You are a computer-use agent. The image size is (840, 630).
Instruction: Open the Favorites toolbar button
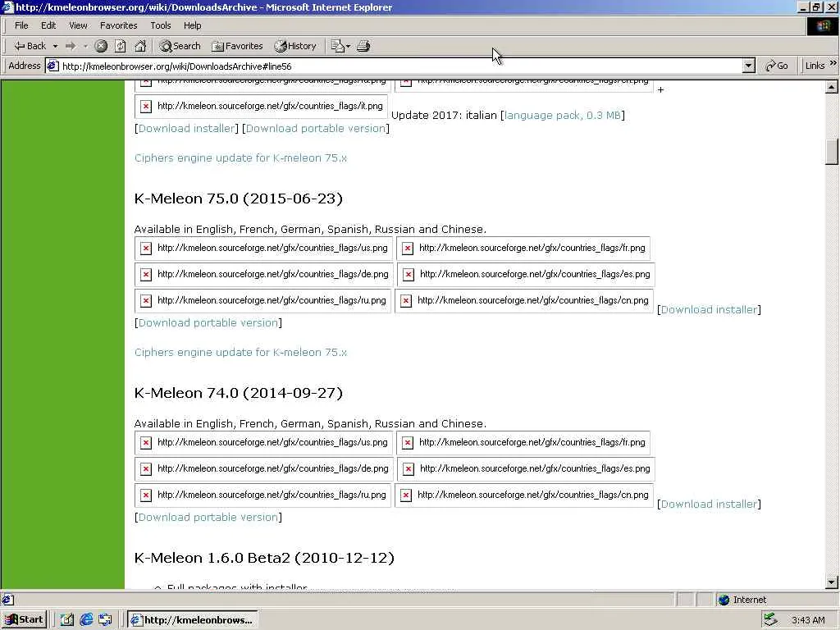(237, 46)
